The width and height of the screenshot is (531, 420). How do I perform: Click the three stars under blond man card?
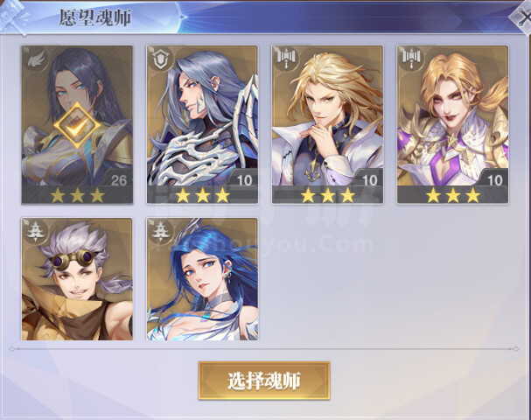click(328, 196)
